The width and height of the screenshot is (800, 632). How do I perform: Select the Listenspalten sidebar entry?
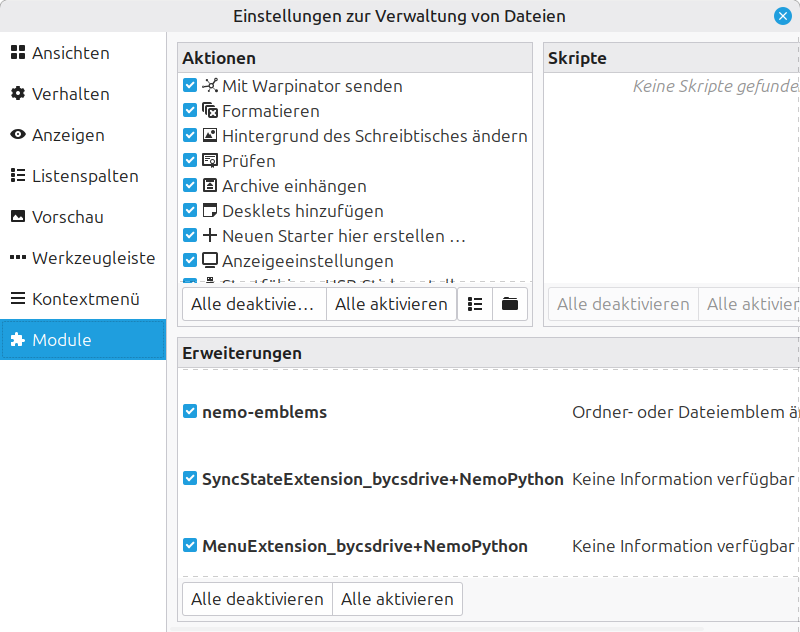(85, 176)
